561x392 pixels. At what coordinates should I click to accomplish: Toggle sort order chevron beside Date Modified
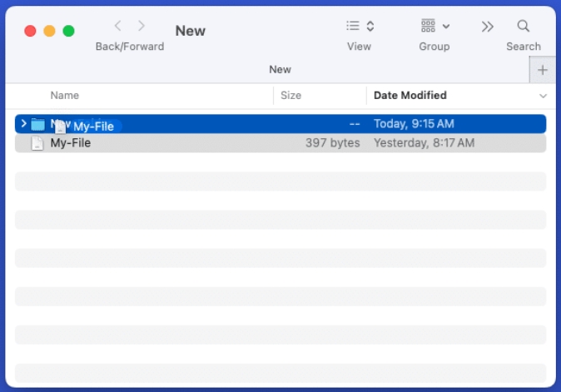543,97
